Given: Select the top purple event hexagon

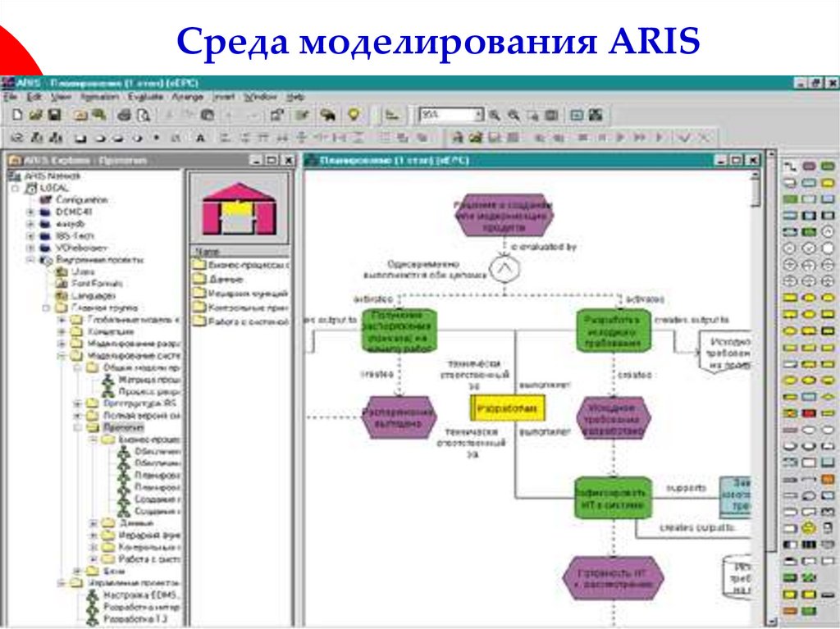Looking at the screenshot, I should pos(504,216).
